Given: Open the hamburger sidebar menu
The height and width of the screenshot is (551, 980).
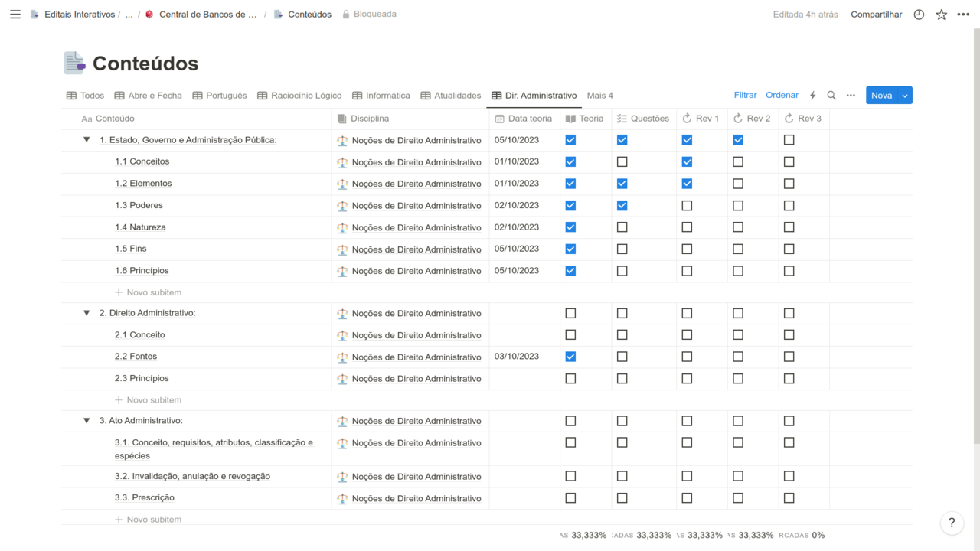Looking at the screenshot, I should (x=15, y=15).
